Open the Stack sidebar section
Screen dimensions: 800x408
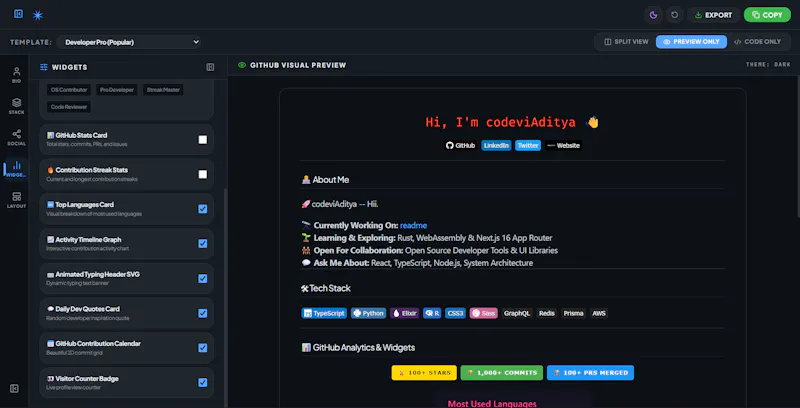tap(16, 106)
